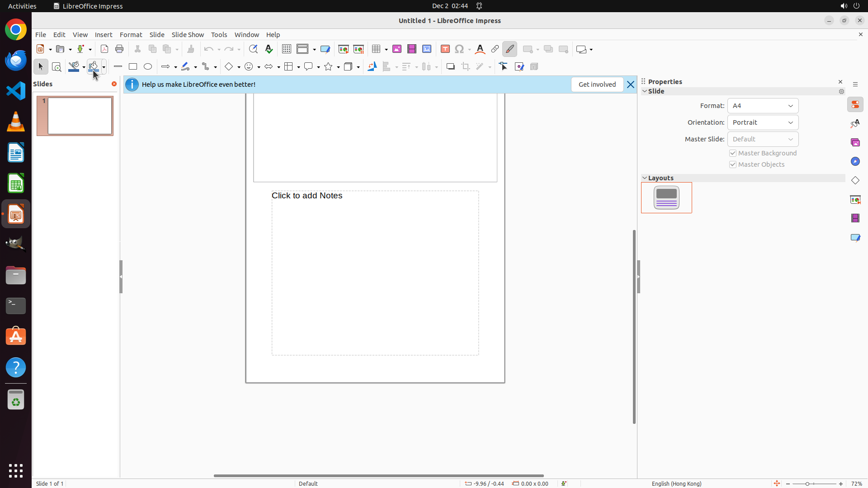
Task: Open the Orientation dropdown showing Portrait
Action: [763, 122]
